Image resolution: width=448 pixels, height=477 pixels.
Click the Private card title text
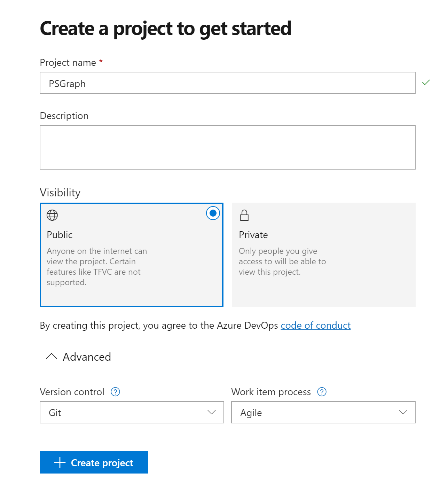tap(253, 235)
